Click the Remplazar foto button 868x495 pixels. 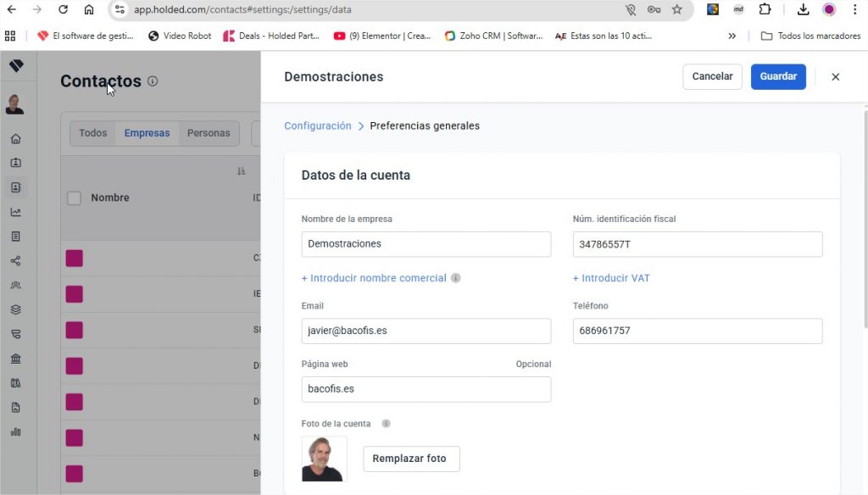pos(411,459)
